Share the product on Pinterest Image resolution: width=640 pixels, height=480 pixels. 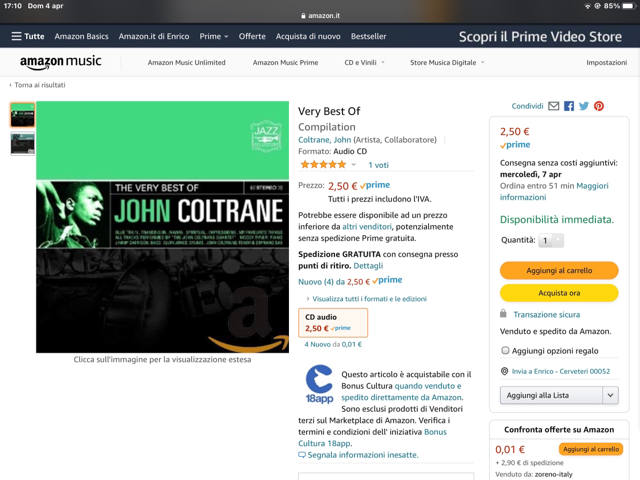click(599, 106)
